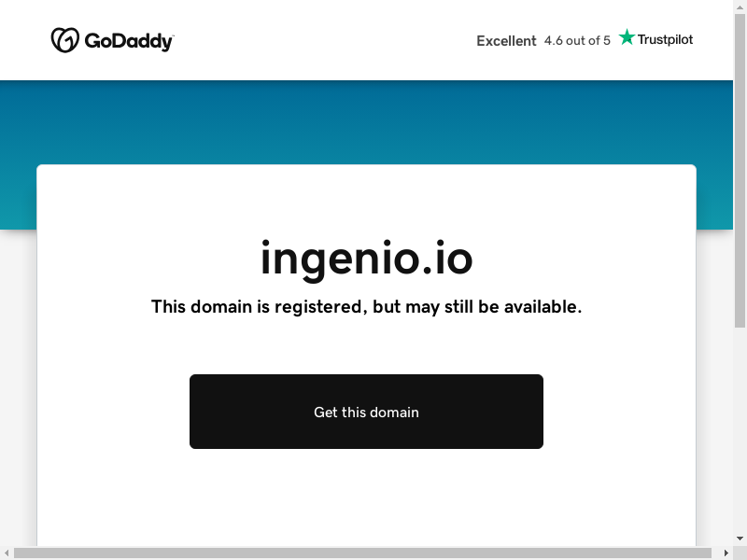Click the vertical scrollbar track below the thumb
This screenshot has width=747, height=560.
[740, 430]
